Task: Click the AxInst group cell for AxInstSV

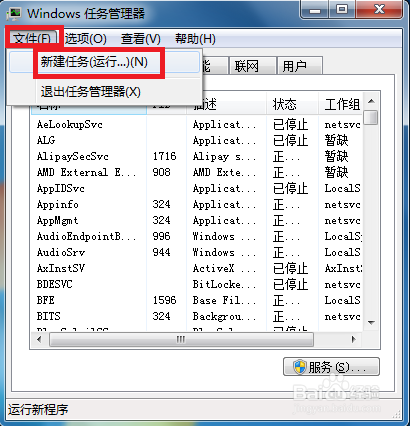Action: 343,268
